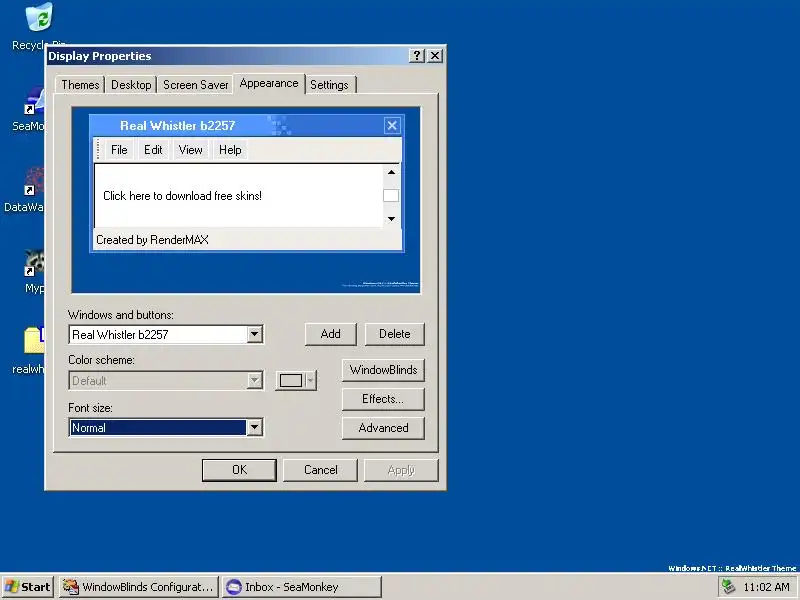Click the Add button
The width and height of the screenshot is (800, 600).
[x=331, y=334]
